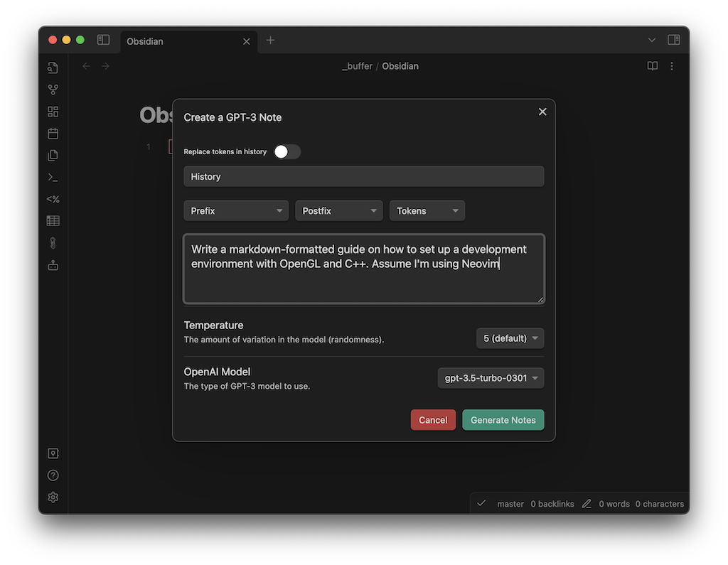Click the Templater <% ribbon icon

click(53, 199)
